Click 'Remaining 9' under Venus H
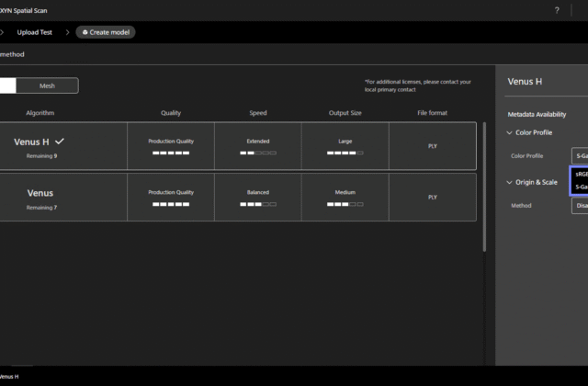 pyautogui.click(x=41, y=156)
